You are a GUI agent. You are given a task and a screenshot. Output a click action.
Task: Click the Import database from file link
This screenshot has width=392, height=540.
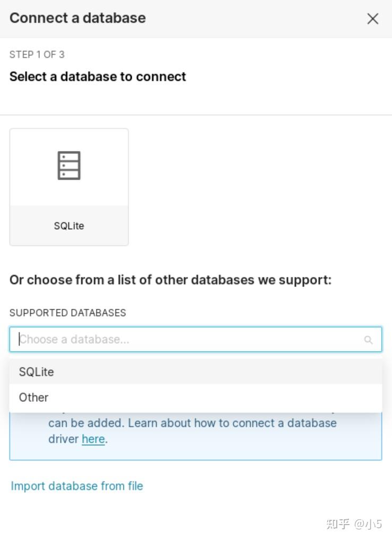76,486
